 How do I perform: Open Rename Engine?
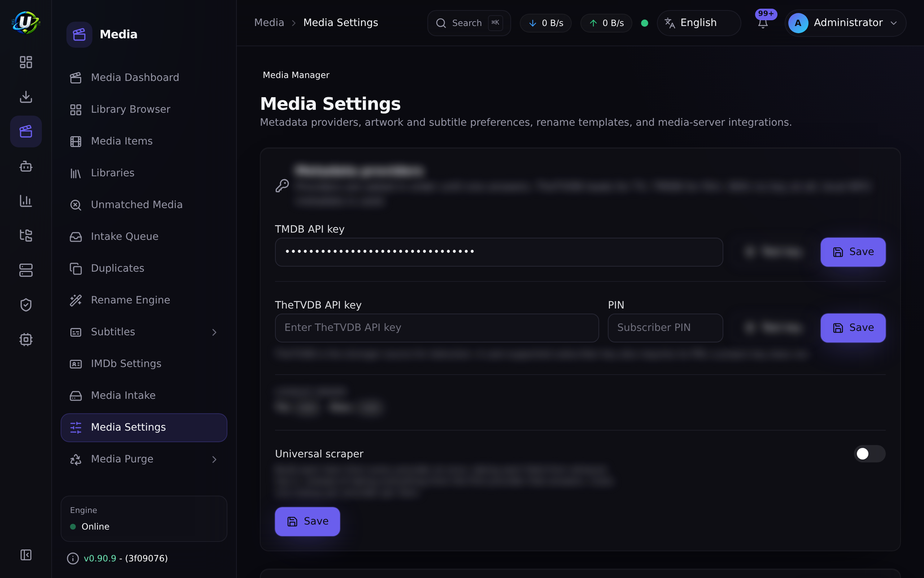(144, 300)
